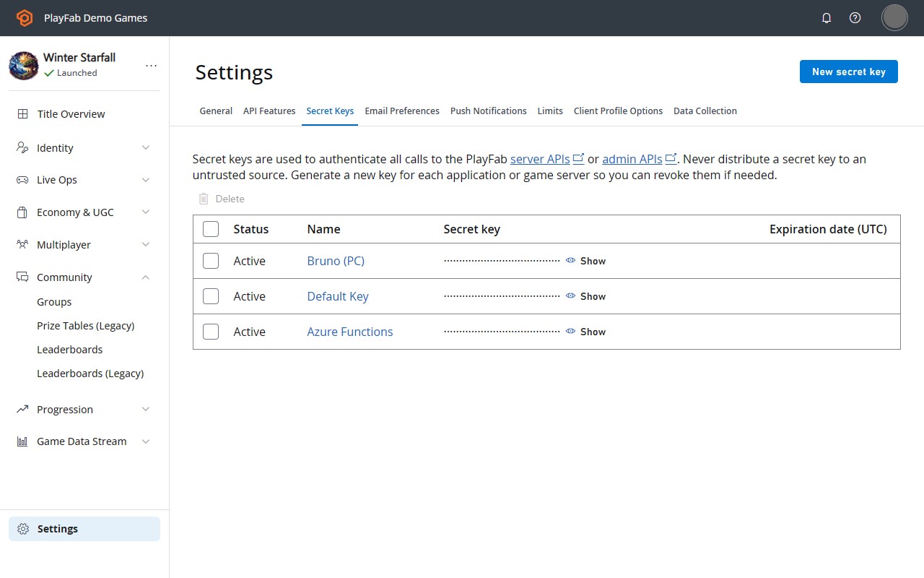This screenshot has width=924, height=578.
Task: Expand the Game Data Stream chevron
Action: [146, 441]
